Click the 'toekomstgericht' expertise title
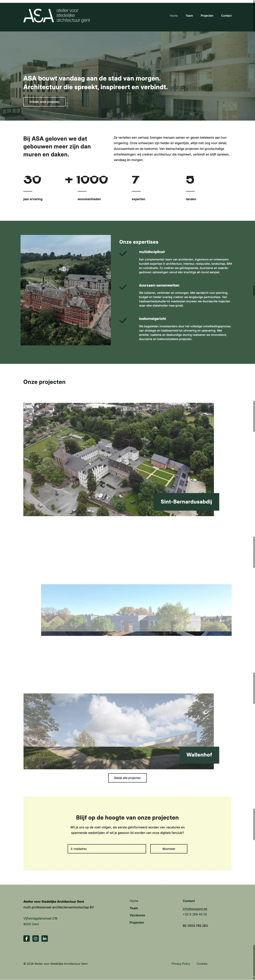This screenshot has height=980, width=255. click(152, 319)
